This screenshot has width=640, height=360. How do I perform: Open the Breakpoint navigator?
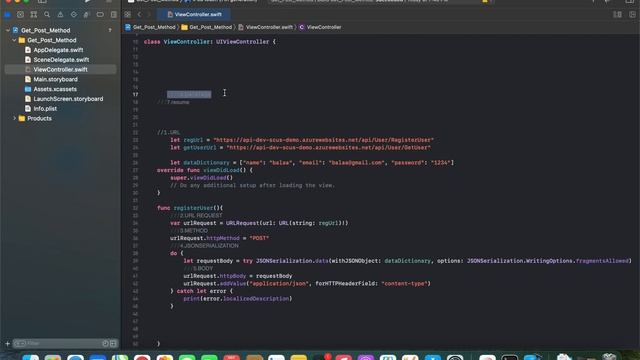(100, 15)
